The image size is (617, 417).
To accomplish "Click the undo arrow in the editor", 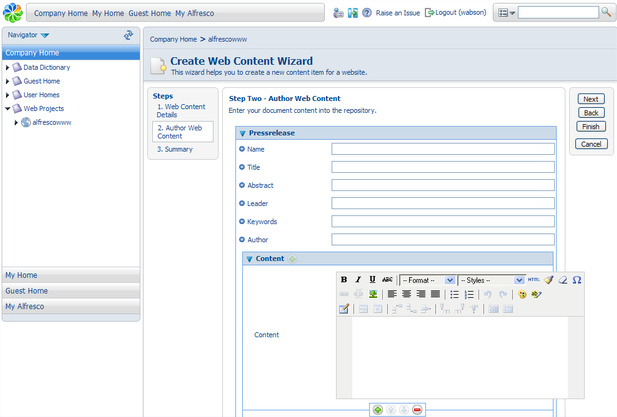I will coord(488,294).
